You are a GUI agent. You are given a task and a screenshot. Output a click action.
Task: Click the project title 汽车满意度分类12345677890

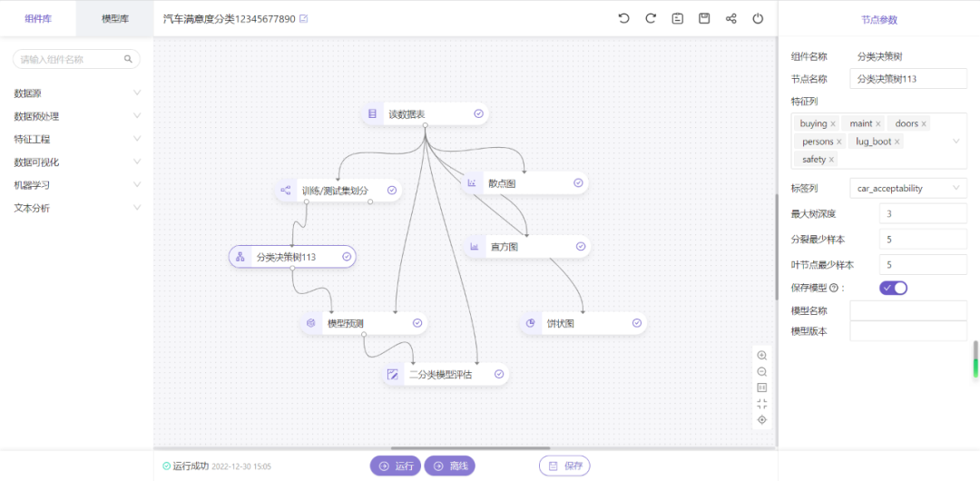[229, 19]
